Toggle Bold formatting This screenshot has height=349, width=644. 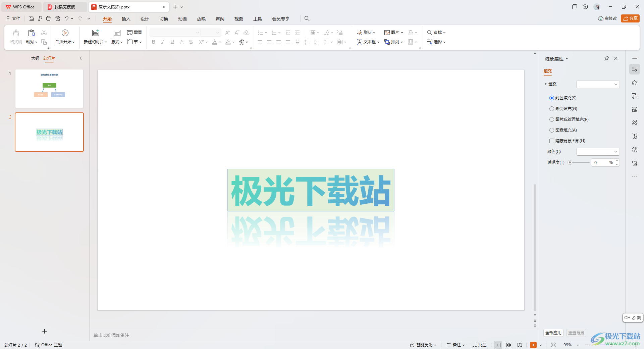point(154,42)
